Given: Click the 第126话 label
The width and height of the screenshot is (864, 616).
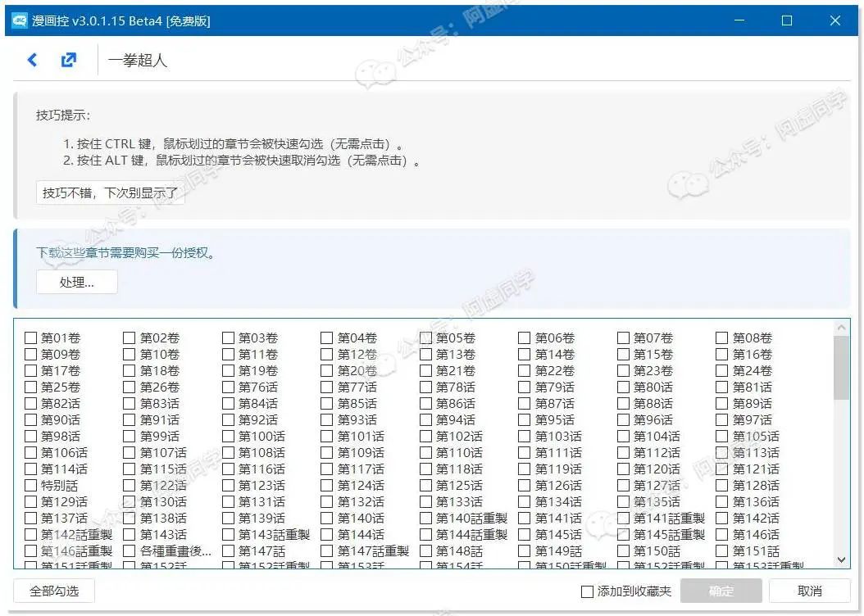Looking at the screenshot, I should click(558, 486).
